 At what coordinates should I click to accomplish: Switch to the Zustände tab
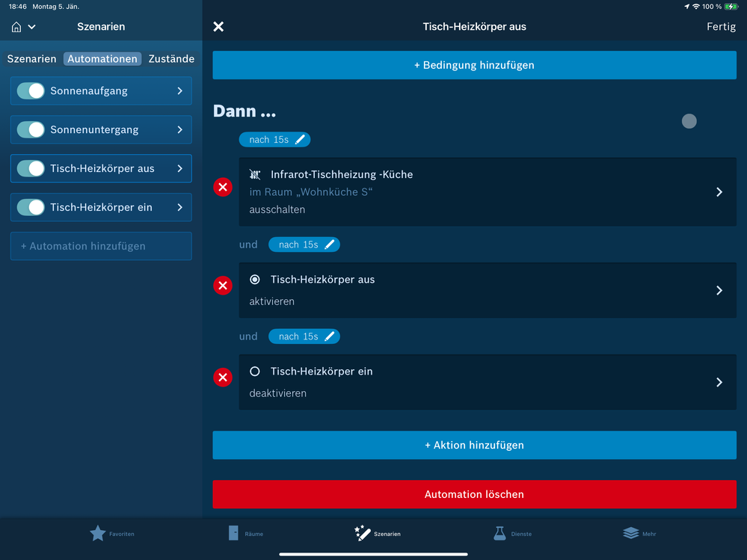coord(171,59)
